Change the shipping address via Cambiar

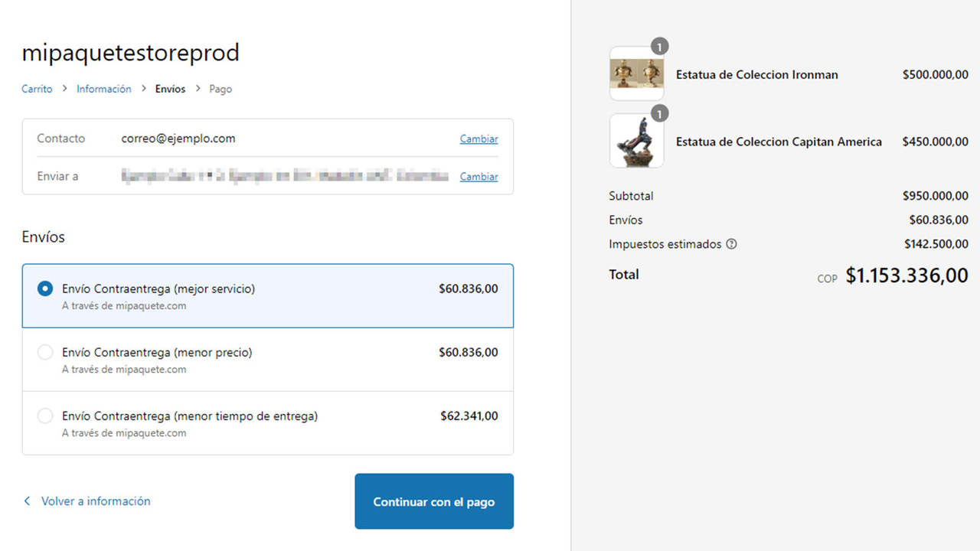click(479, 176)
